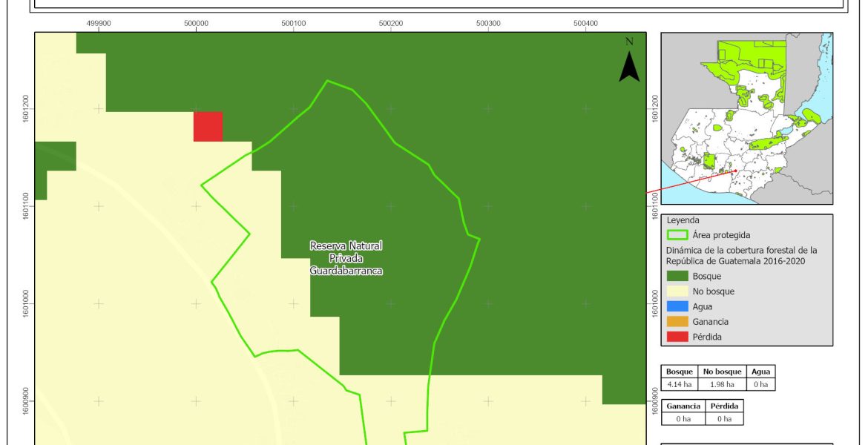
Task: Select the Pérdida red legend swatch
Action: point(677,337)
